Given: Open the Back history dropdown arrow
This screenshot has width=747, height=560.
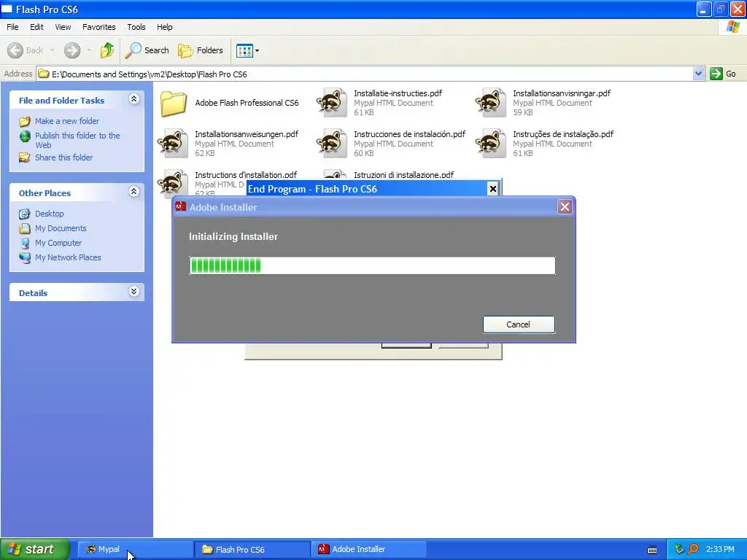Looking at the screenshot, I should 52,50.
